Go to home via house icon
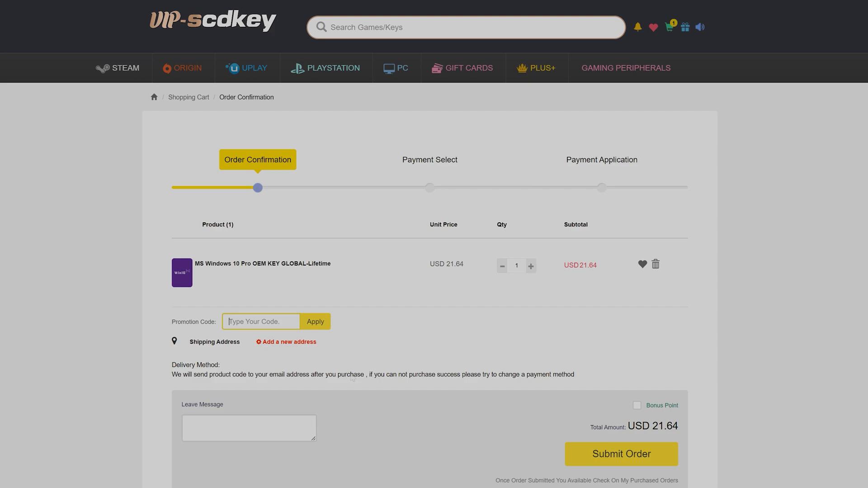The image size is (868, 488). 154,97
